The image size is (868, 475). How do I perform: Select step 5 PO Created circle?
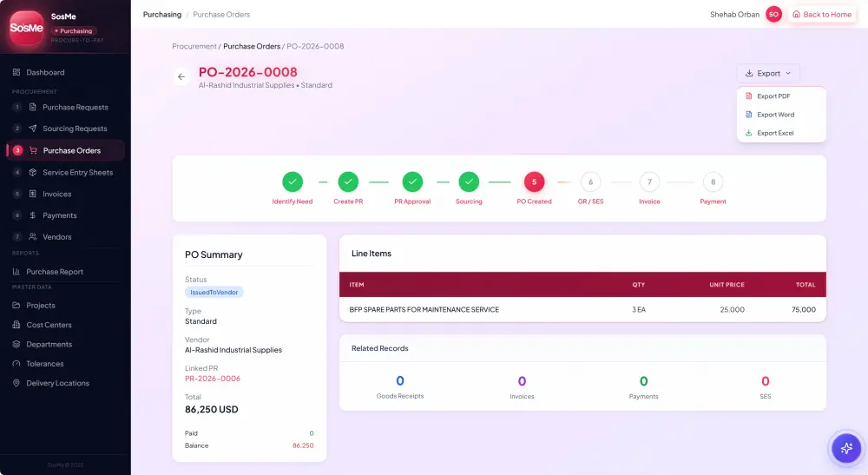[x=534, y=181]
